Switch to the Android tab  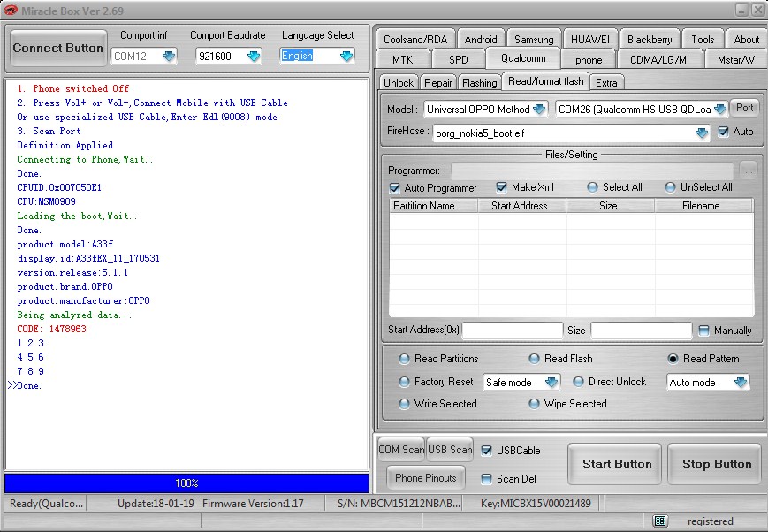481,39
